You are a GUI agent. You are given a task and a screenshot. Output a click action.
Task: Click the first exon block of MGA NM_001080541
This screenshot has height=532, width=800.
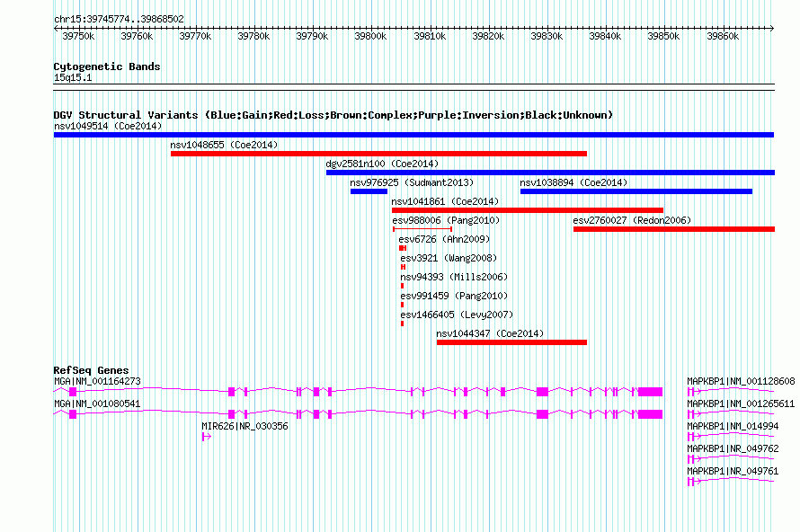pyautogui.click(x=73, y=414)
